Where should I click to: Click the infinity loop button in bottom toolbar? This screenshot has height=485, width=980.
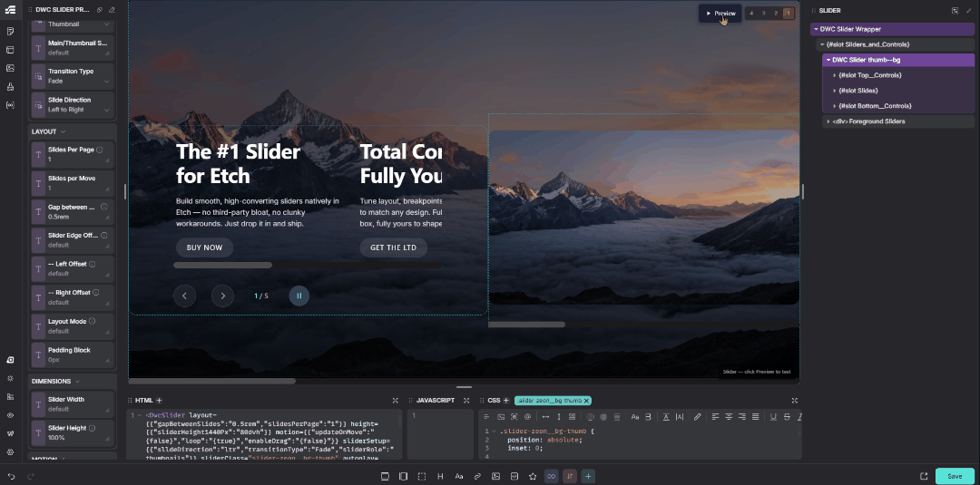(x=552, y=476)
